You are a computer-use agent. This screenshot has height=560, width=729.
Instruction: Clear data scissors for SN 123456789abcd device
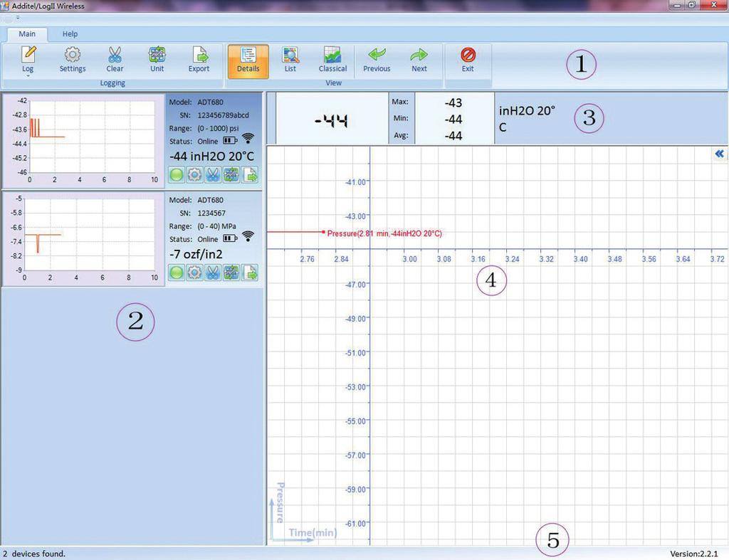(x=213, y=175)
